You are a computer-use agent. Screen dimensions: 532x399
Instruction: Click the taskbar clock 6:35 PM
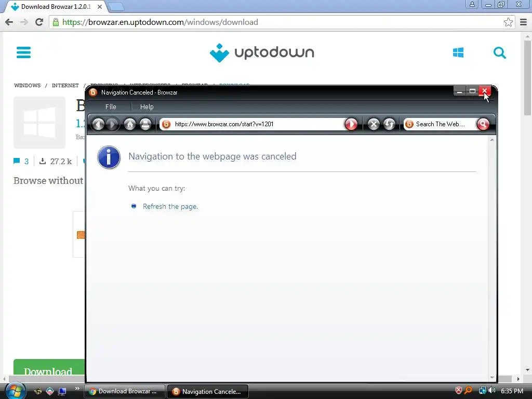pos(512,391)
